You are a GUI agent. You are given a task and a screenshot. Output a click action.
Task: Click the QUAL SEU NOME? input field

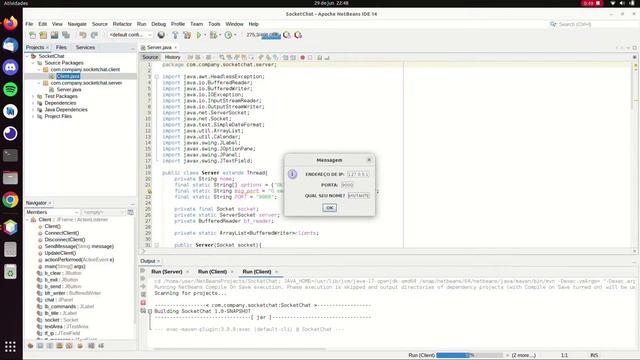pyautogui.click(x=359, y=196)
